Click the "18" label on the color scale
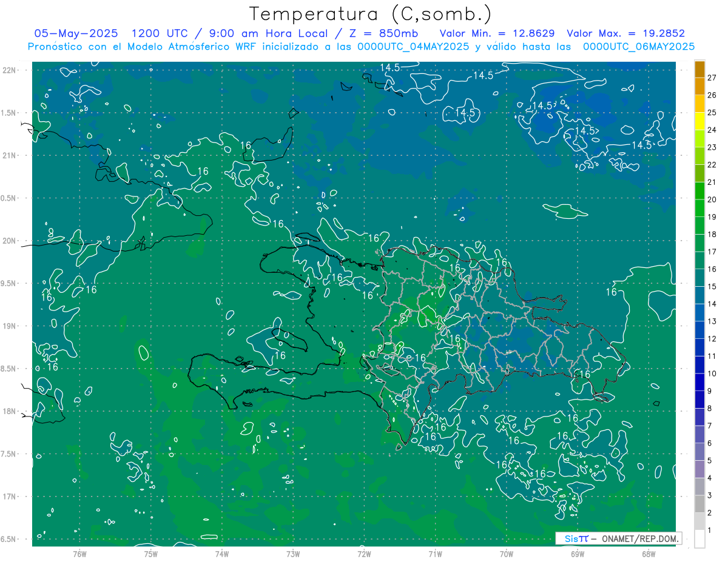This screenshot has height=562, width=728. (x=712, y=234)
